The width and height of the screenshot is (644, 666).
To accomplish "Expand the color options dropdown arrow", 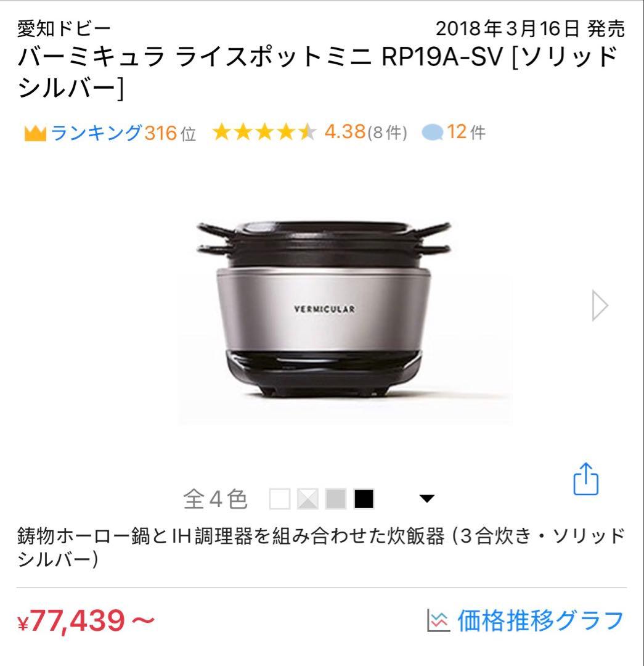I will coord(426,498).
